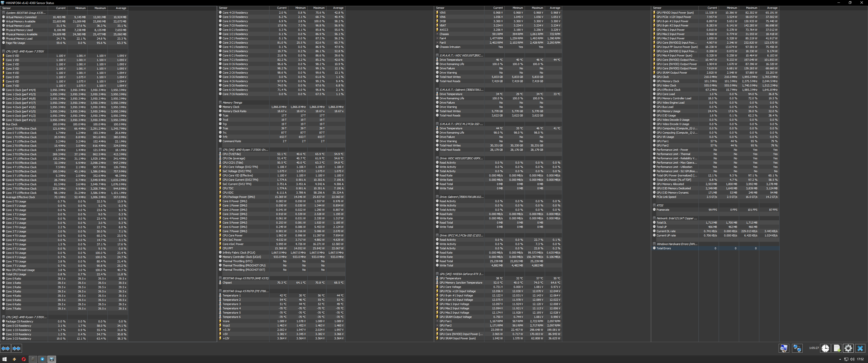Viewport: 868px width, 363px height.
Task: Select the Thermal Throttling (HTC) row
Action: 281,261
